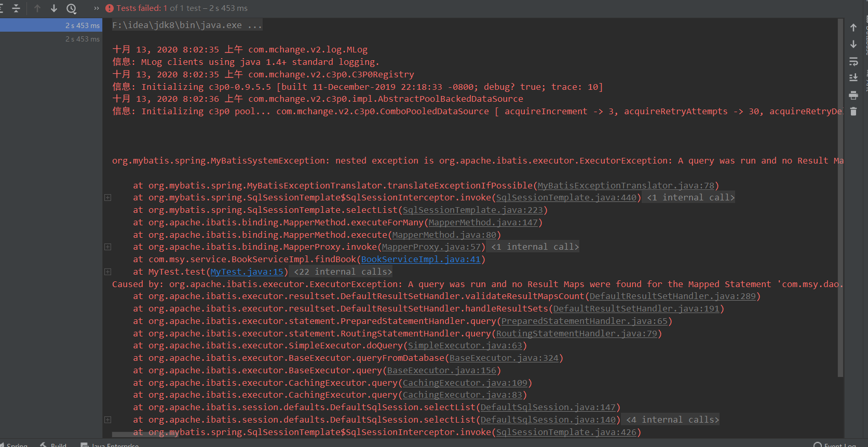This screenshot has height=447, width=868.
Task: Open DefaultSqlSession.java:147 link
Action: (548, 407)
